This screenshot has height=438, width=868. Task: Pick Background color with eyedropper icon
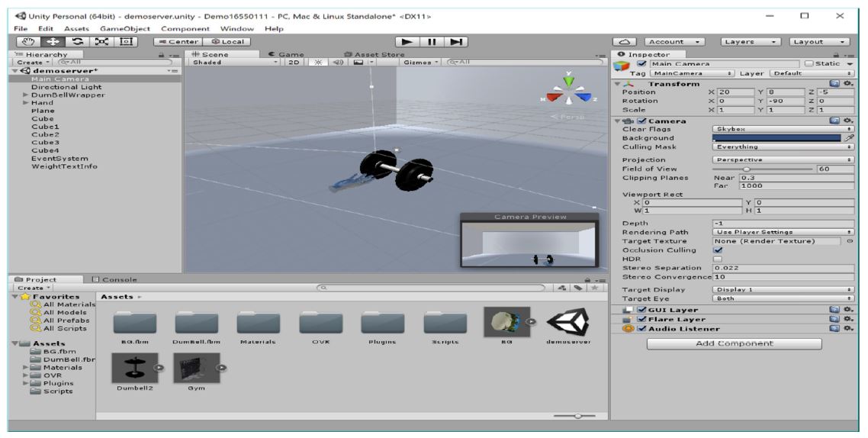click(x=849, y=138)
